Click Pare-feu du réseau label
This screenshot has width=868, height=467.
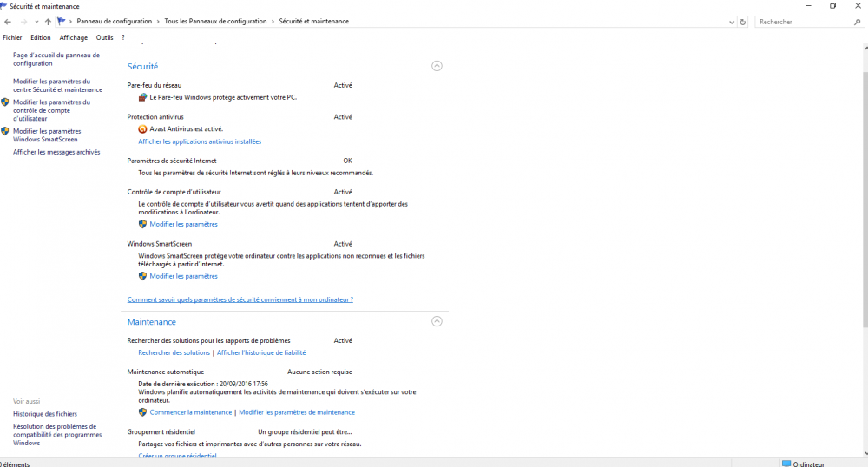[x=155, y=85]
